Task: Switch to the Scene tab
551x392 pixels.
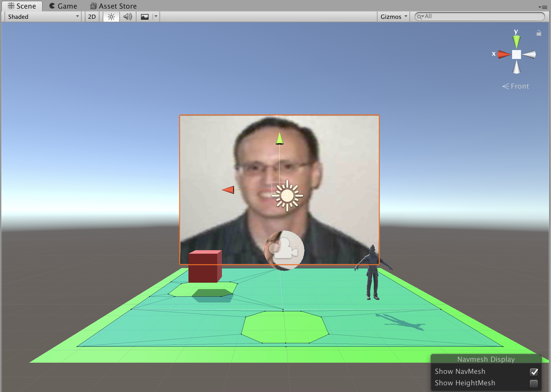Action: pos(22,6)
